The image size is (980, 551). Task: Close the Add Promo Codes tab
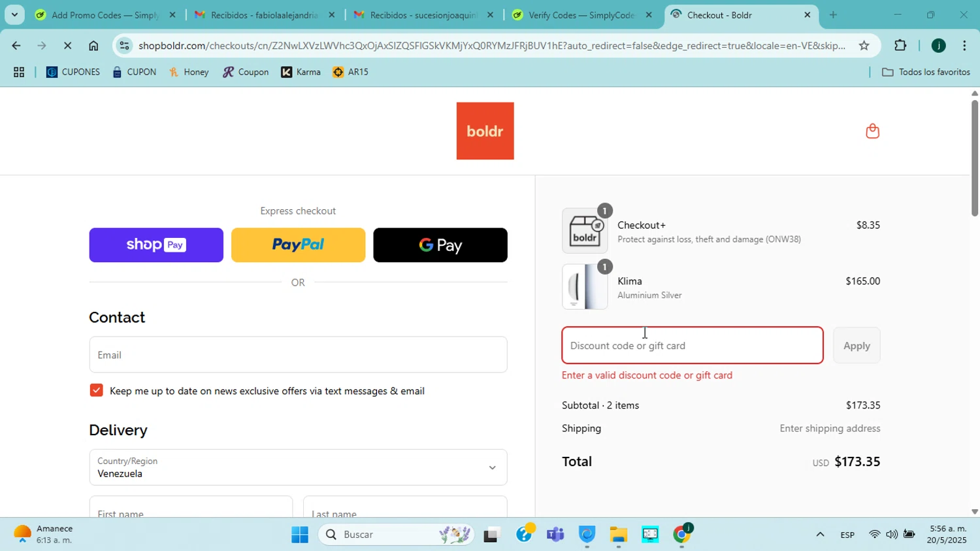(x=172, y=14)
